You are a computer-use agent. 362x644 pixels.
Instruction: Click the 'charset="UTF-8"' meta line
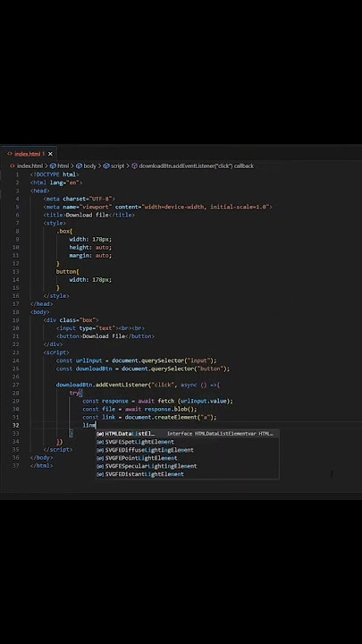tap(80, 199)
